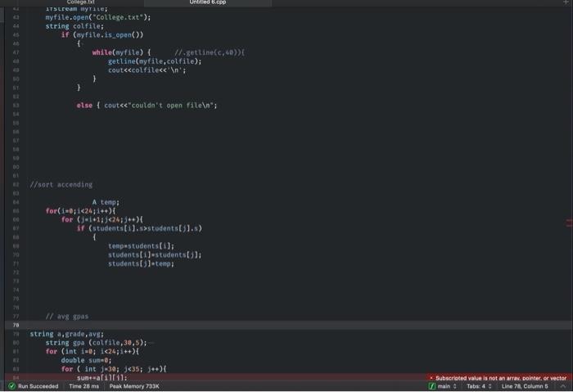Click the //sort accending comment
The height and width of the screenshot is (392, 573).
pyautogui.click(x=61, y=184)
